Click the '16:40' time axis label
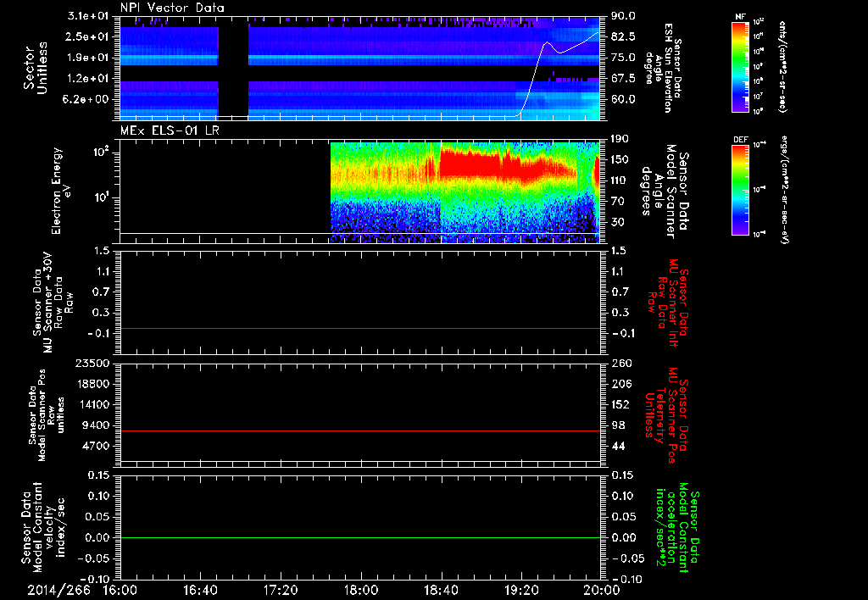Screen dimensions: 868x600 [x=200, y=590]
